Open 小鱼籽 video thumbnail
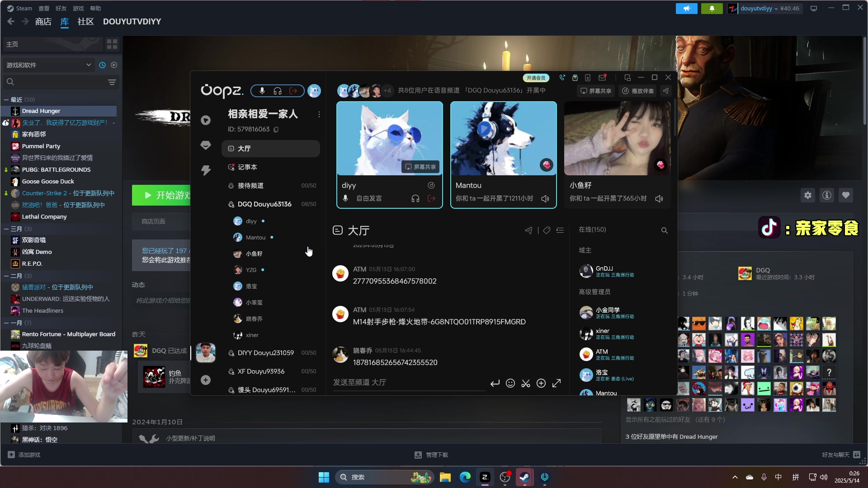This screenshot has width=868, height=488. point(617,138)
